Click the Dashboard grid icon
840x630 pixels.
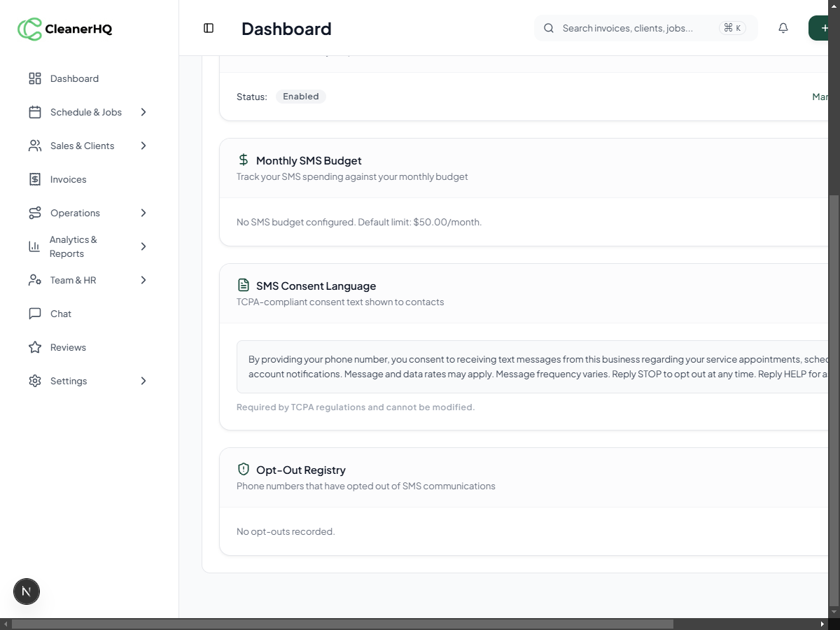pos(35,78)
